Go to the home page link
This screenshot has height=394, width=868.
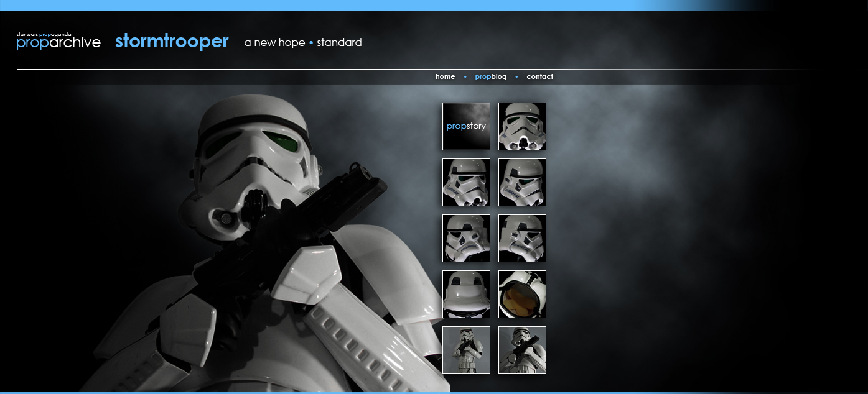[x=445, y=76]
